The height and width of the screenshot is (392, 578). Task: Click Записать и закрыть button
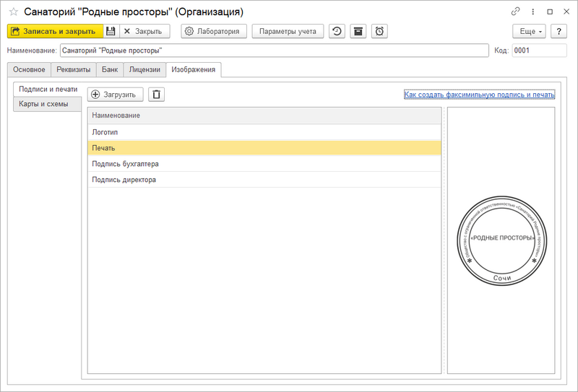coord(56,31)
